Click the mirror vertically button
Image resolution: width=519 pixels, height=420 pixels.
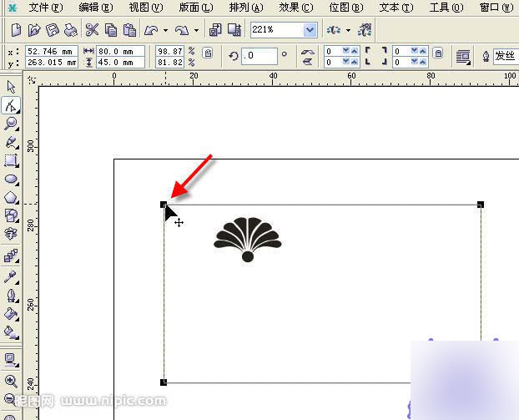tap(308, 61)
